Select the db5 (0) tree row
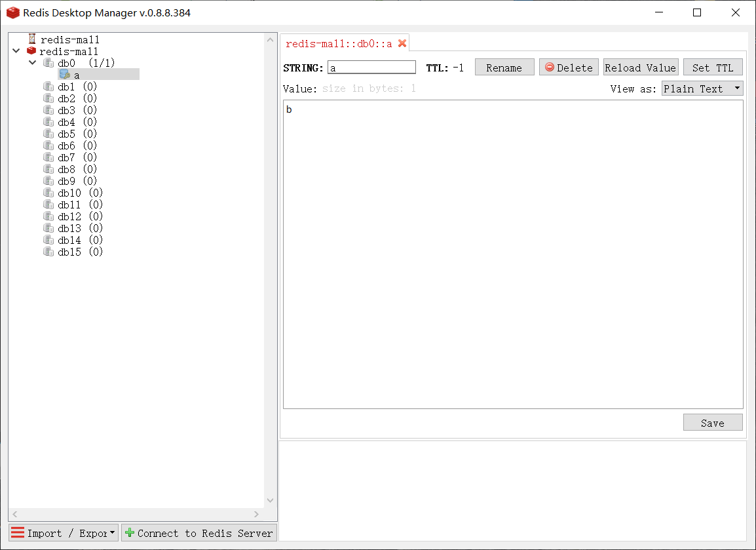The height and width of the screenshot is (550, 756). click(77, 134)
